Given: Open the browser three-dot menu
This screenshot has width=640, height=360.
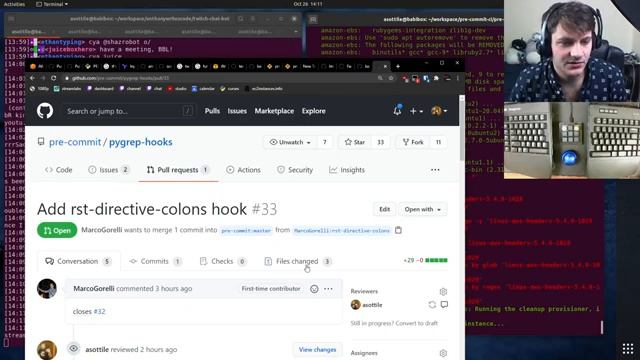Looking at the screenshot, I should coord(458,78).
